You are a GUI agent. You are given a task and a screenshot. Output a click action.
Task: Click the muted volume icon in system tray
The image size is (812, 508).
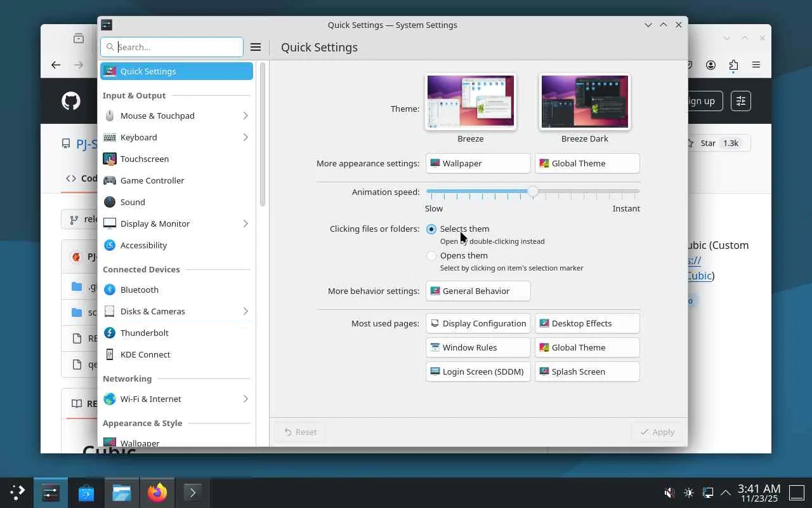click(669, 492)
